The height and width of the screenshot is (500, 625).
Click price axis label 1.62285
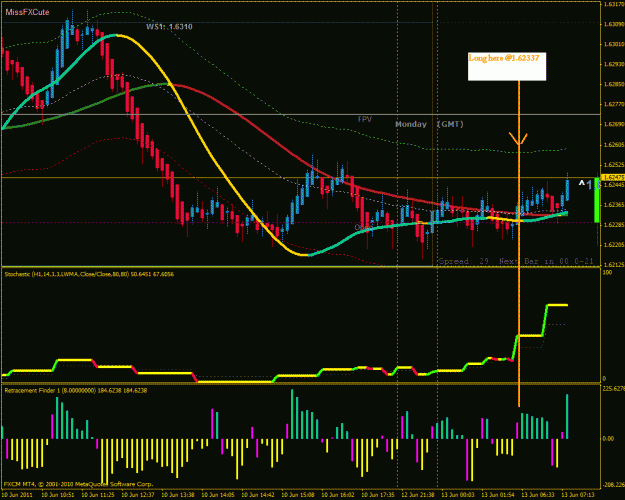[613, 225]
